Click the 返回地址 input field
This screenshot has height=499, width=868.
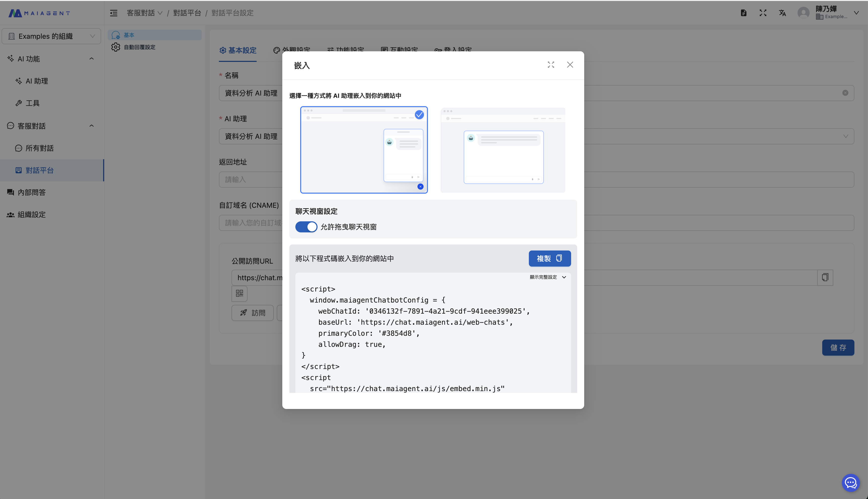point(250,180)
